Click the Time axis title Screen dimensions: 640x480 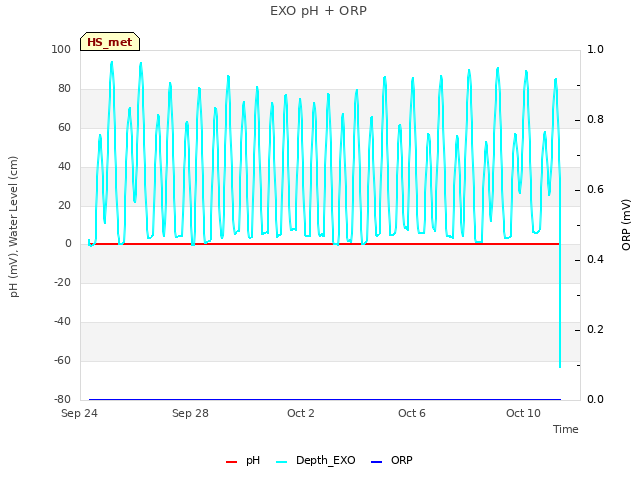pyautogui.click(x=566, y=429)
